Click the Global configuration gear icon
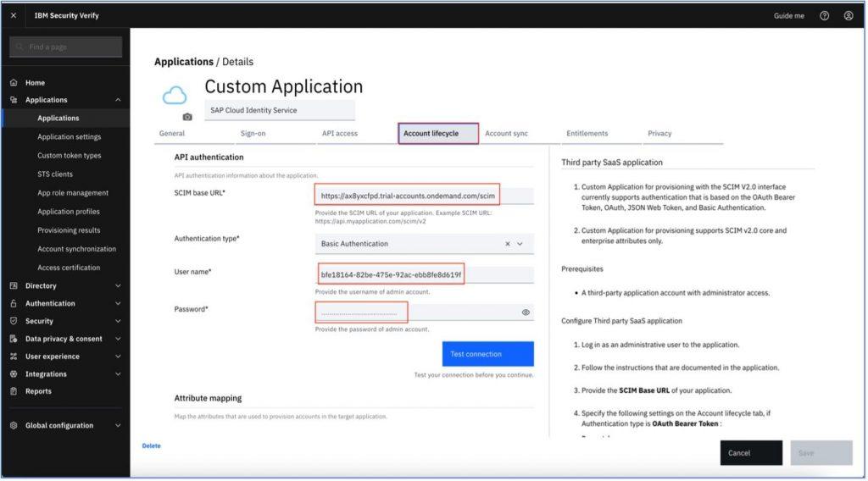 tap(14, 426)
